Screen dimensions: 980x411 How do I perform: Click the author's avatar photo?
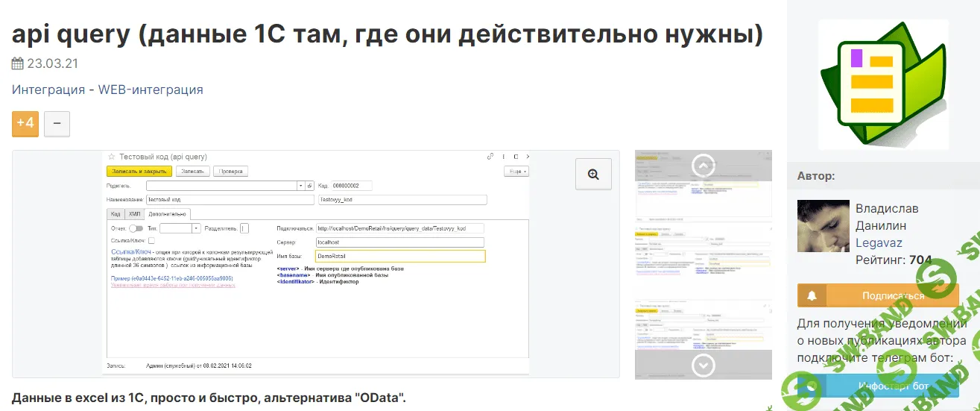(x=823, y=225)
